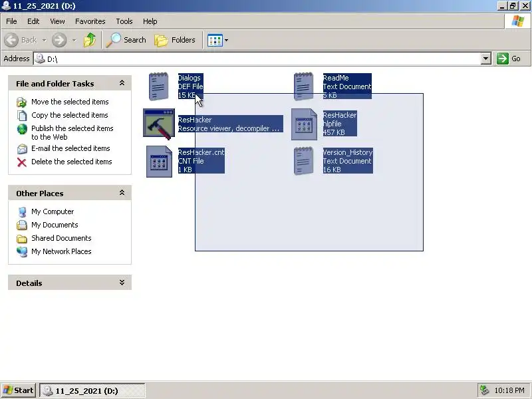Click the Publish to Web globe icon
This screenshot has height=399, width=532.
pos(22,129)
